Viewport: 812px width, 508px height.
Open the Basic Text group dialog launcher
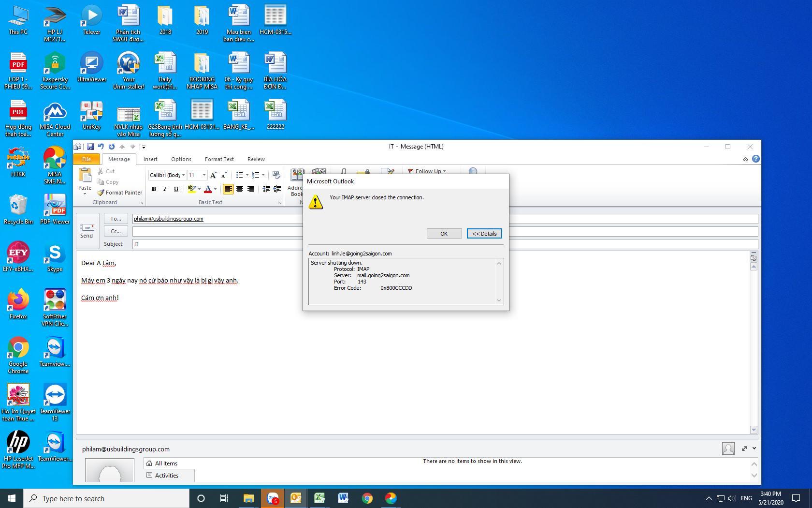coord(279,203)
